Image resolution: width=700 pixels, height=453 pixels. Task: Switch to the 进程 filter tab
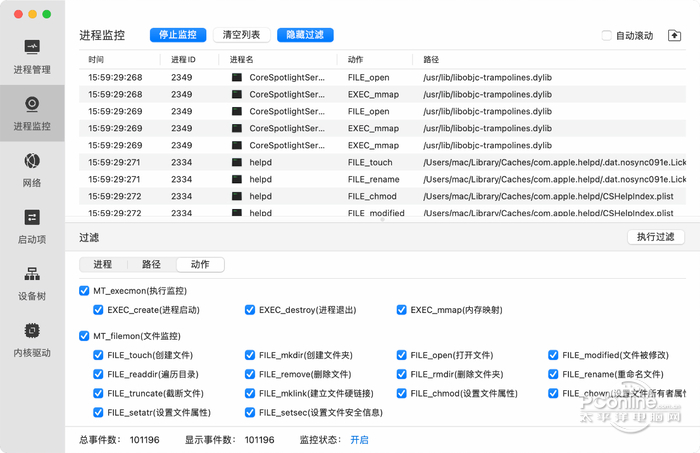click(103, 264)
